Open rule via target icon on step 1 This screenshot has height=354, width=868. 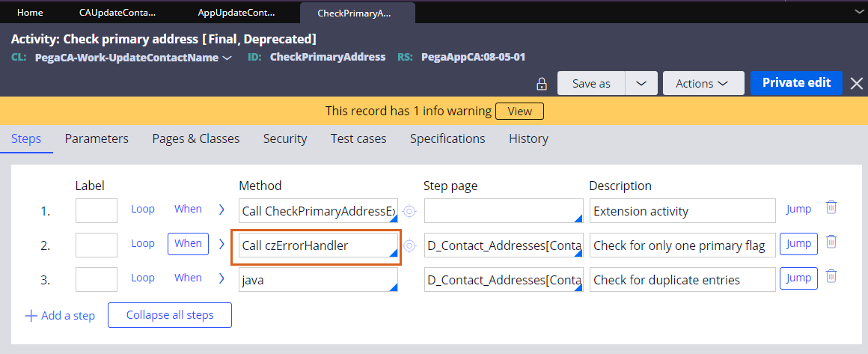click(x=409, y=211)
